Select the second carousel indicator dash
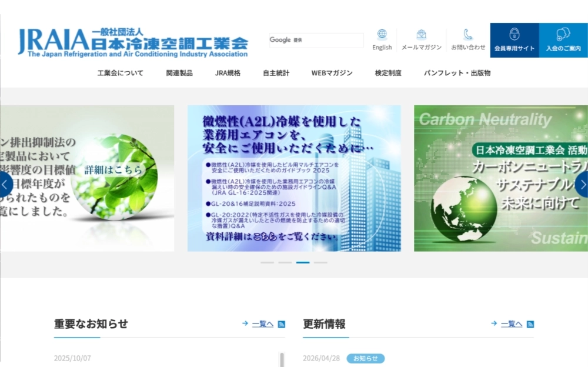Screen dimensions: 588x367 [x=285, y=262]
